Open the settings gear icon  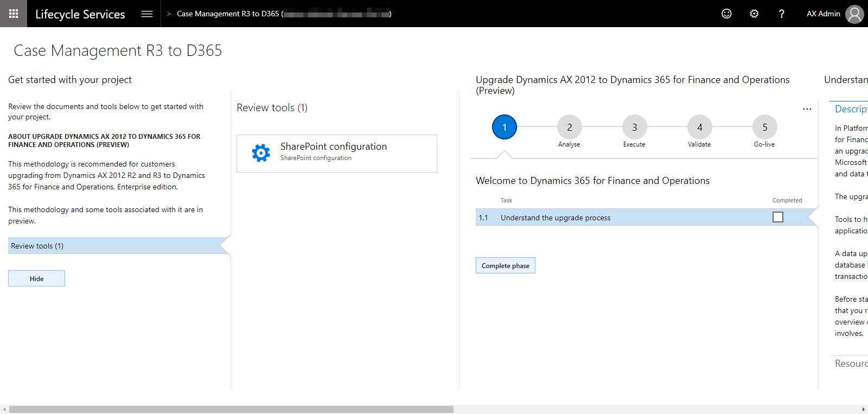click(754, 14)
